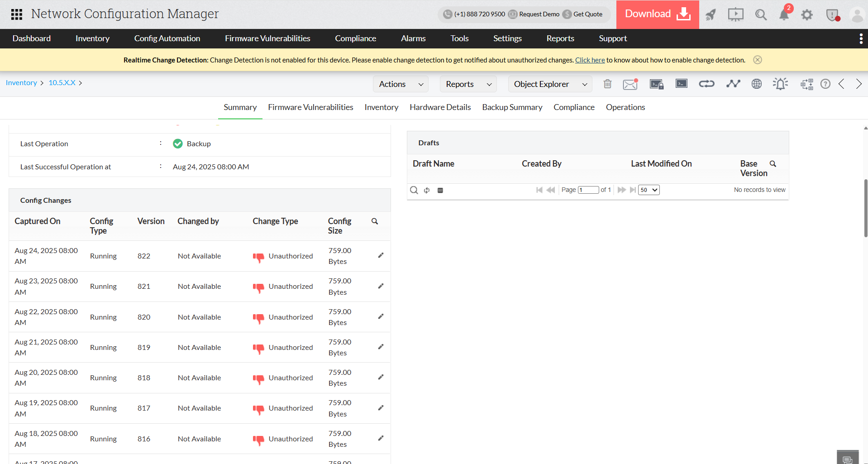Open the Compliance menu in top navigation

[355, 38]
